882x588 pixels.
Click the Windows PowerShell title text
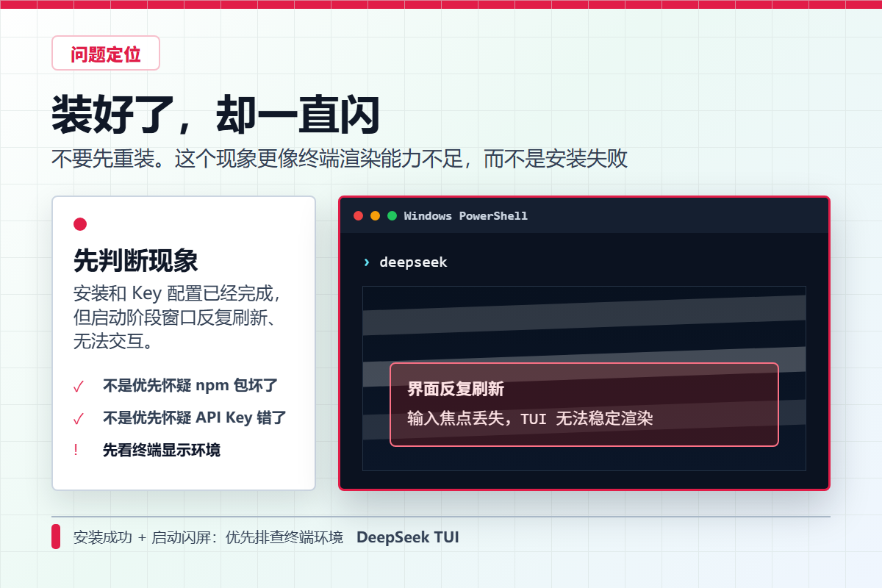click(466, 216)
